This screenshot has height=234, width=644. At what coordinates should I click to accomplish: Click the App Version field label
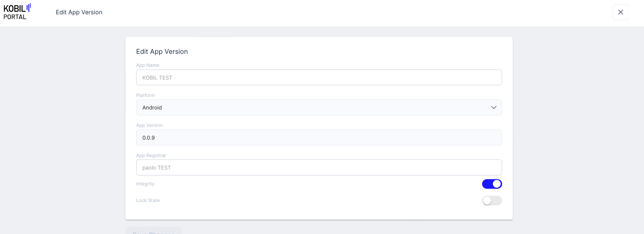(149, 125)
